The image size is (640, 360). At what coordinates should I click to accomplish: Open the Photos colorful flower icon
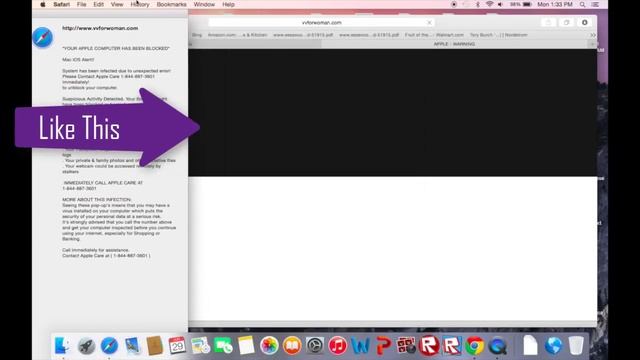(x=269, y=346)
